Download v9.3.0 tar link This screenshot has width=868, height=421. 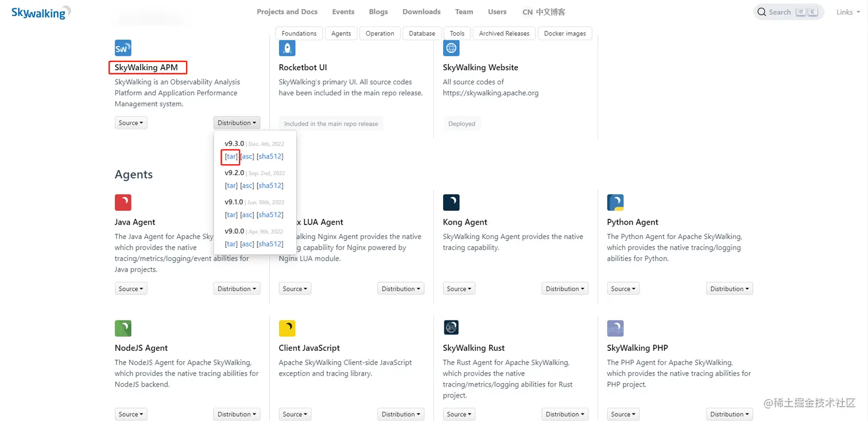[231, 156]
